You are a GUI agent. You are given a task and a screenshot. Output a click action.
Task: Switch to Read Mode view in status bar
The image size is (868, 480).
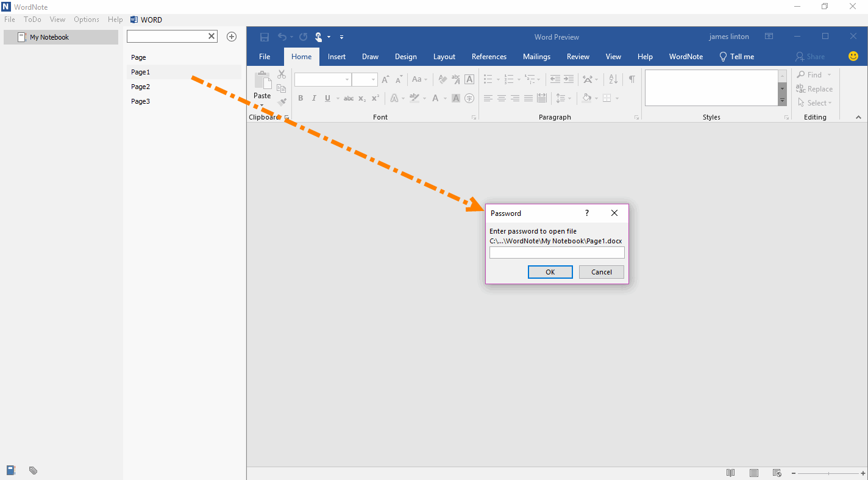(730, 473)
